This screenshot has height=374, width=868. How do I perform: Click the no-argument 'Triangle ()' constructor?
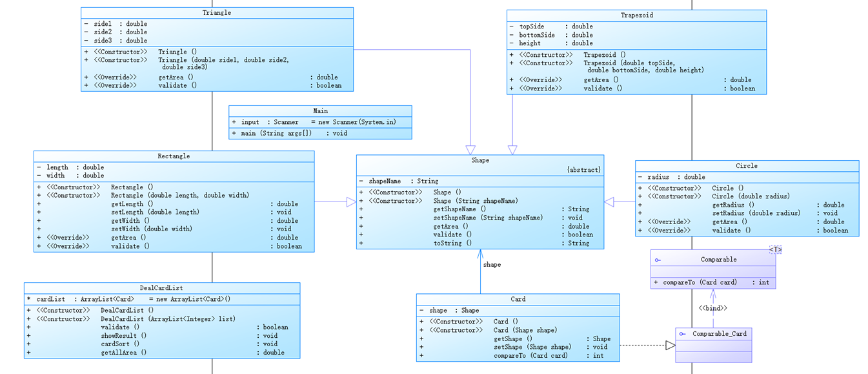pos(141,52)
